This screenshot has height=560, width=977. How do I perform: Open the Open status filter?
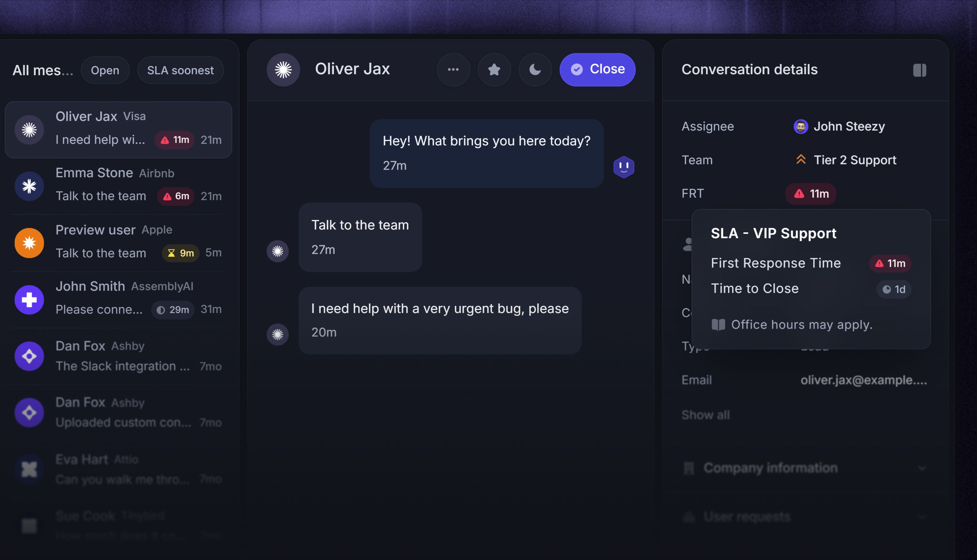[105, 70]
